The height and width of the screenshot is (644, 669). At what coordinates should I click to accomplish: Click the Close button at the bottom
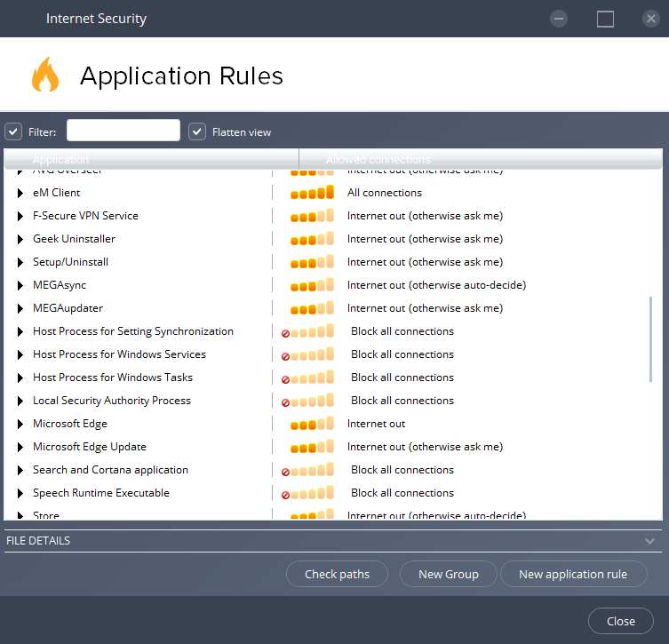point(621,621)
